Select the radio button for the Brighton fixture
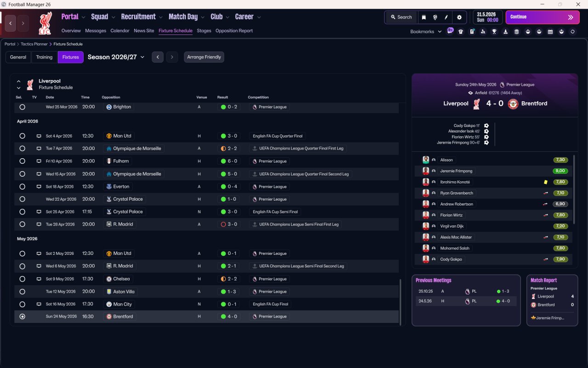The height and width of the screenshot is (368, 588). pyautogui.click(x=22, y=107)
